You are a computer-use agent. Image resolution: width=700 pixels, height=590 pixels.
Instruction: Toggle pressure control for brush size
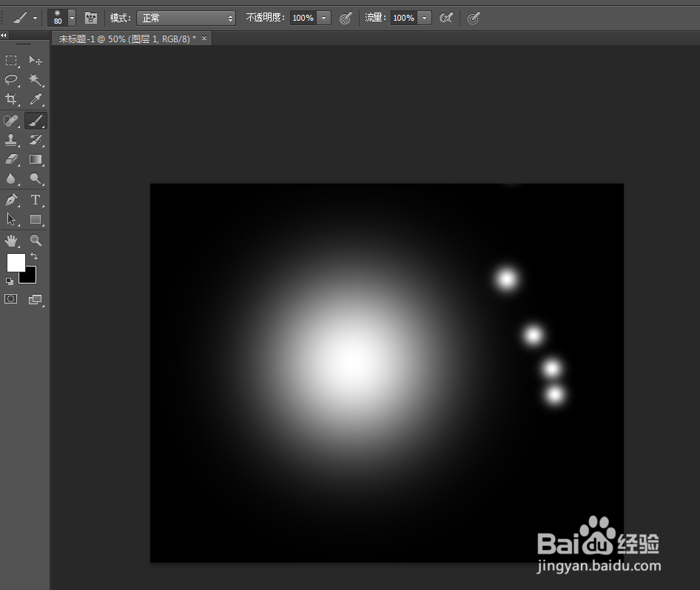[x=474, y=18]
